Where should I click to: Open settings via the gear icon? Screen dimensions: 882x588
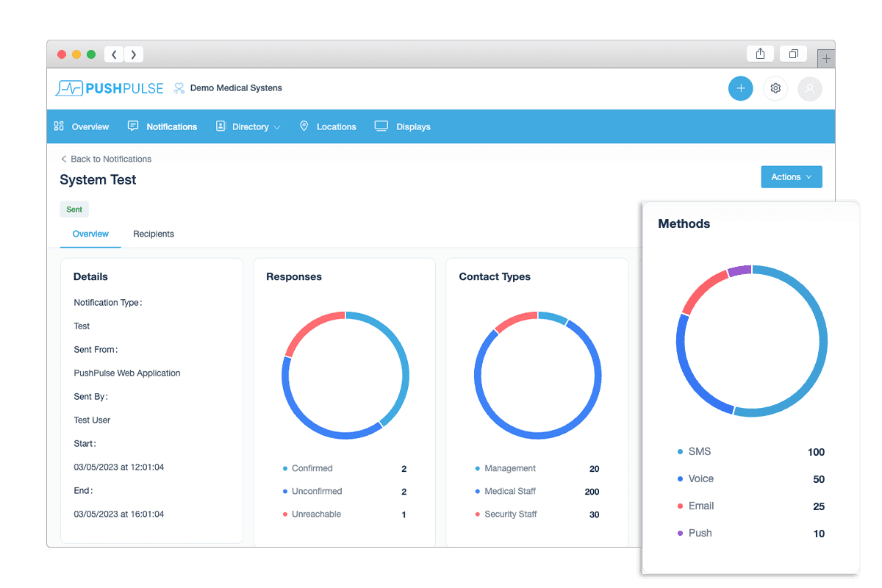[775, 88]
